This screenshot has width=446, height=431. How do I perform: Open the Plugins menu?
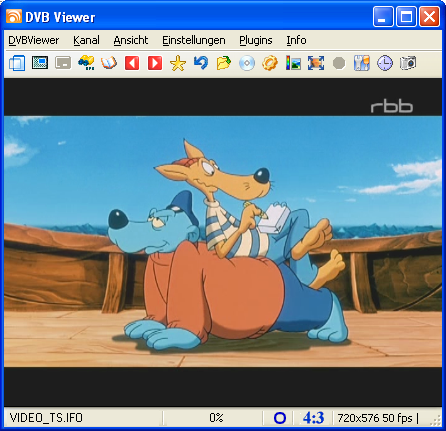coord(256,40)
